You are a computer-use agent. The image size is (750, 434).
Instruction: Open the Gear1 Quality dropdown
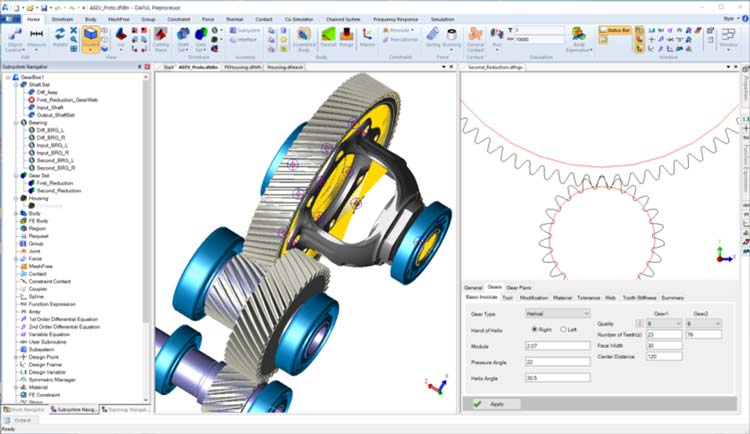coord(664,324)
